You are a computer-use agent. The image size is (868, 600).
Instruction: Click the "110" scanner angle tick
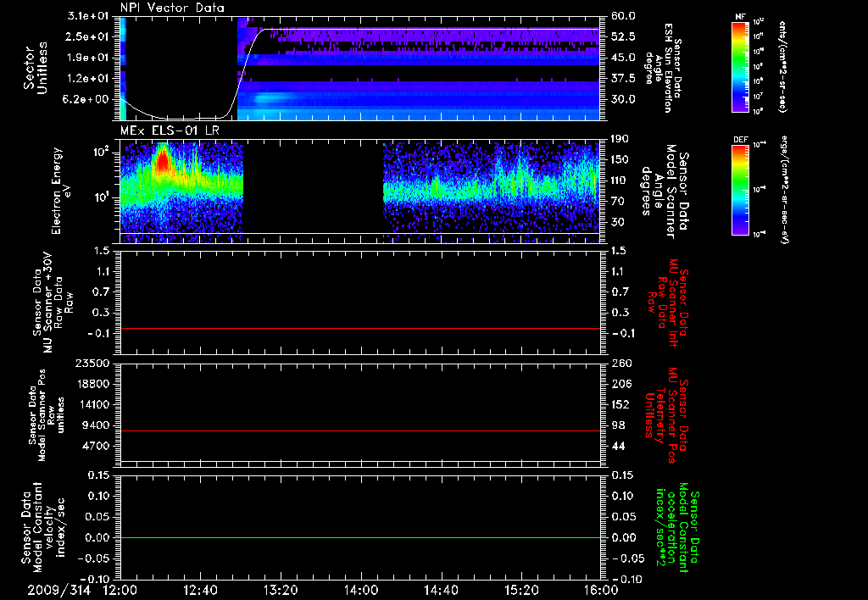[x=620, y=181]
